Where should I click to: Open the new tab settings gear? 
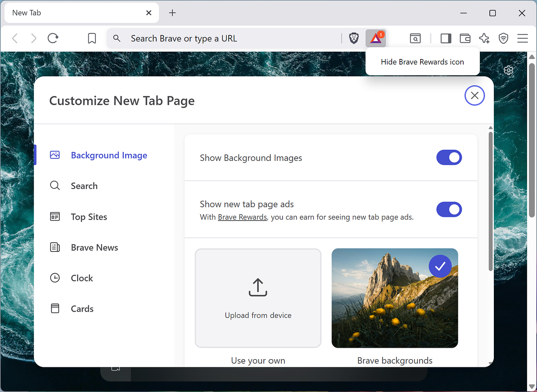tap(508, 70)
